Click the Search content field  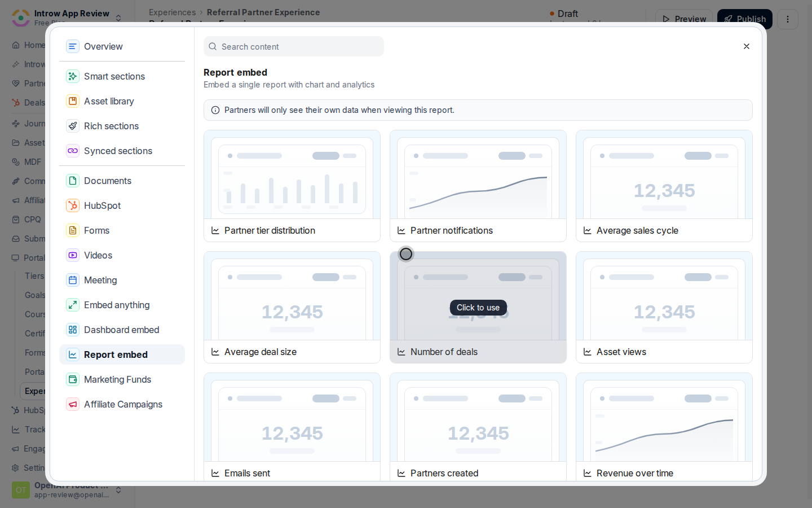pyautogui.click(x=294, y=46)
